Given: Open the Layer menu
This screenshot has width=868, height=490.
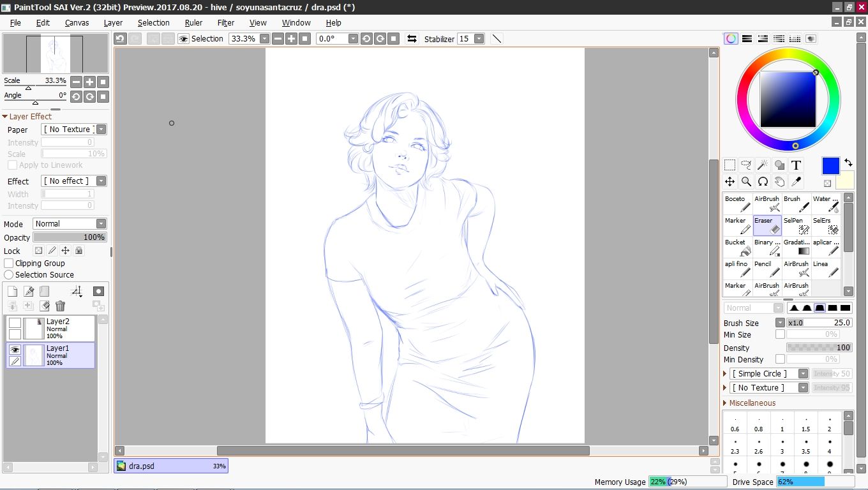Looking at the screenshot, I should pyautogui.click(x=113, y=23).
